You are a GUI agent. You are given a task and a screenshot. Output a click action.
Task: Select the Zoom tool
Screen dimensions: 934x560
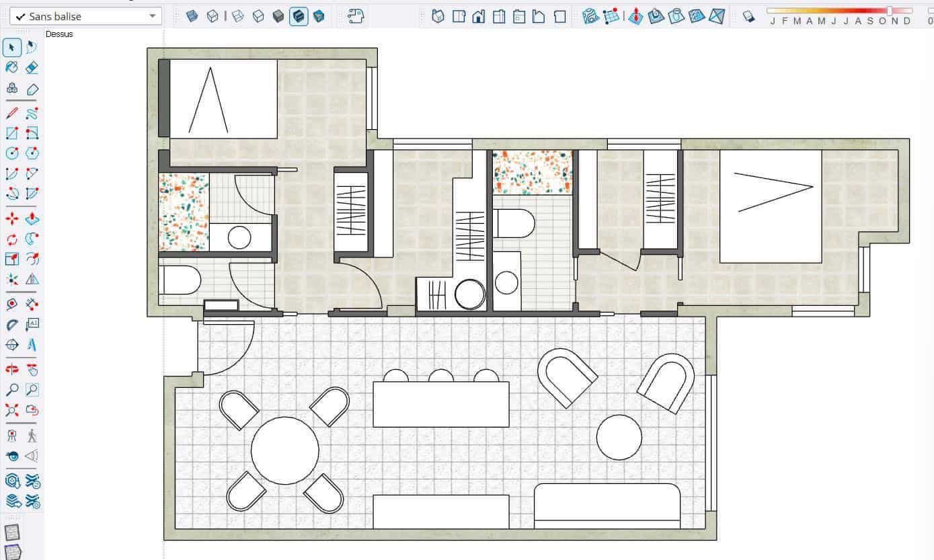(11, 390)
